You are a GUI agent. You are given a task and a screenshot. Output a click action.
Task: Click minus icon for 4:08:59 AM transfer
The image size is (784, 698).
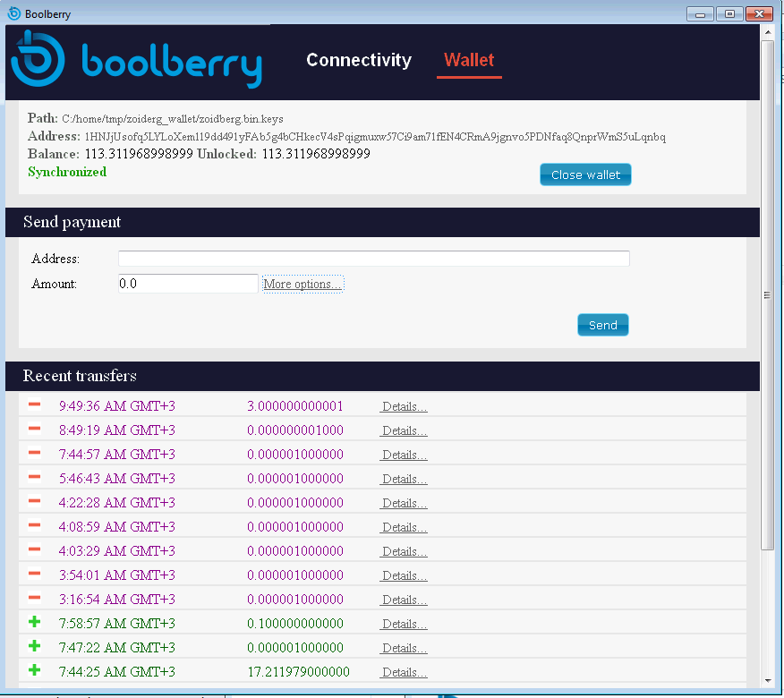[x=35, y=525]
